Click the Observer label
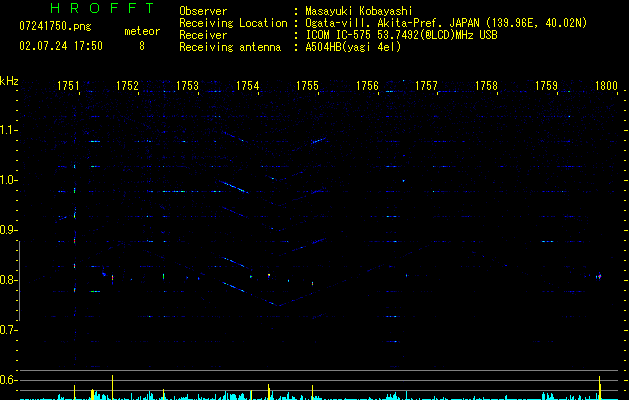Image resolution: width=629 pixels, height=400 pixels. coord(203,11)
